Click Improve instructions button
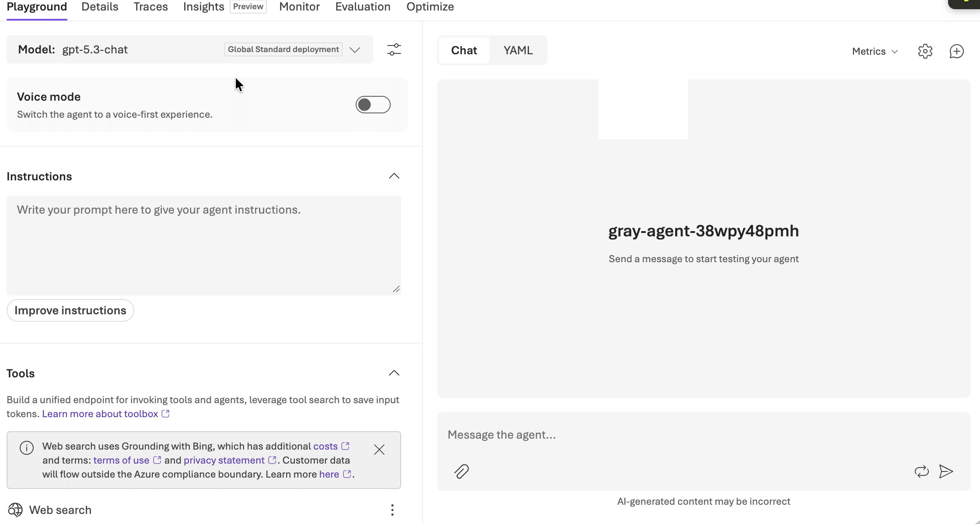This screenshot has height=524, width=980. 70,310
